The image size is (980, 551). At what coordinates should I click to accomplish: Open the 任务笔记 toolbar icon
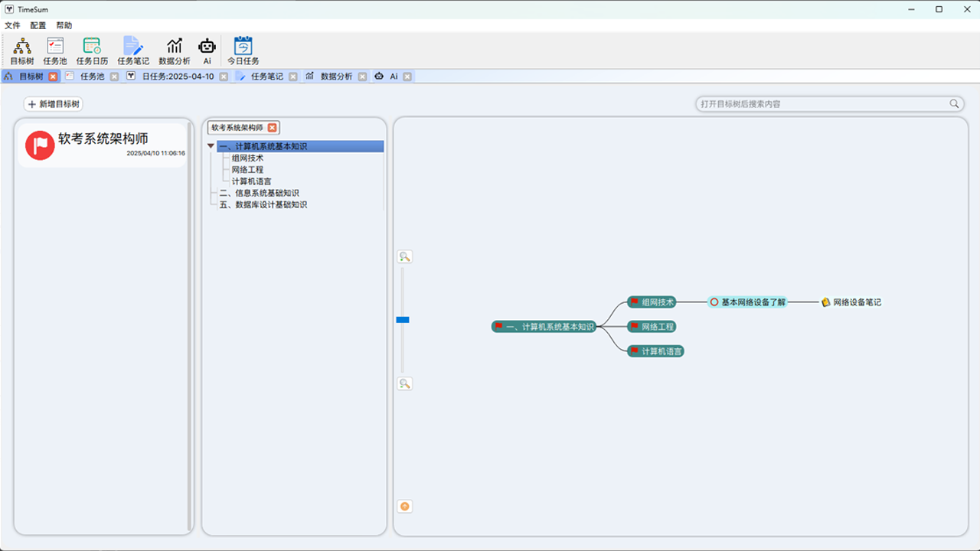pos(133,51)
